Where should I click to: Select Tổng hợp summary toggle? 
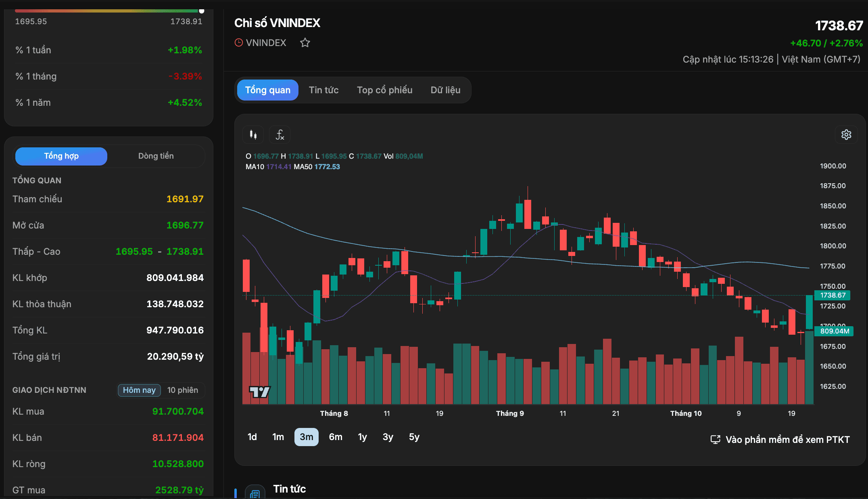point(61,156)
